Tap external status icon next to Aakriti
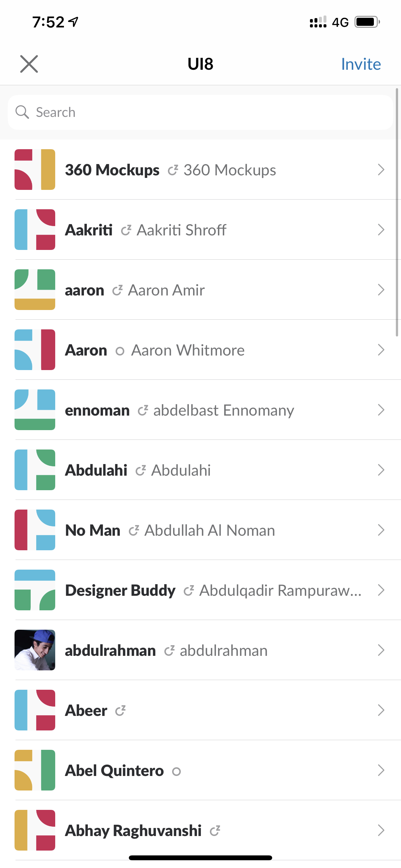Viewport: 401px width, 868px height. click(x=126, y=230)
